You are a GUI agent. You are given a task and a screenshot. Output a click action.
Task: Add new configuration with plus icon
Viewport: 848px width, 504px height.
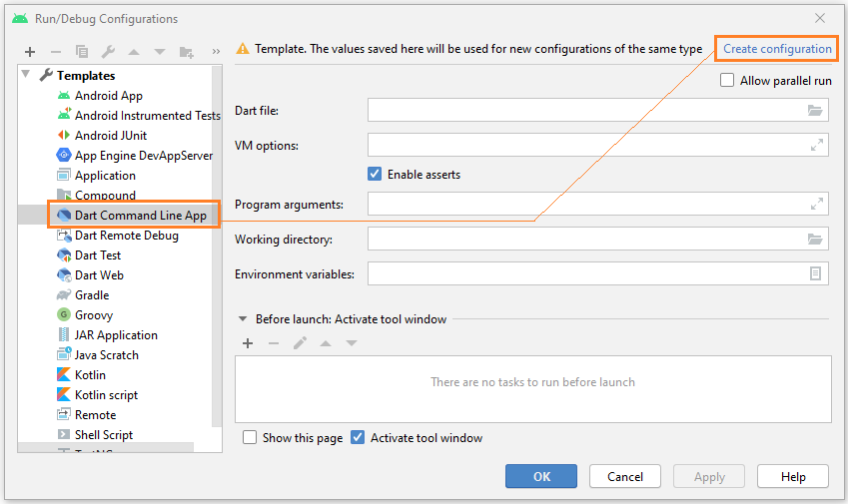point(30,52)
